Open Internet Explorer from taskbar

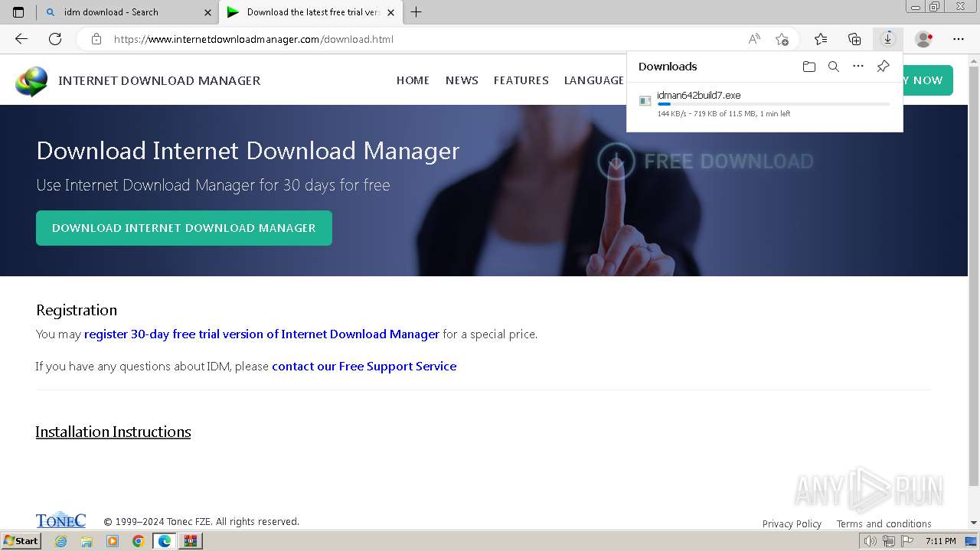[60, 541]
